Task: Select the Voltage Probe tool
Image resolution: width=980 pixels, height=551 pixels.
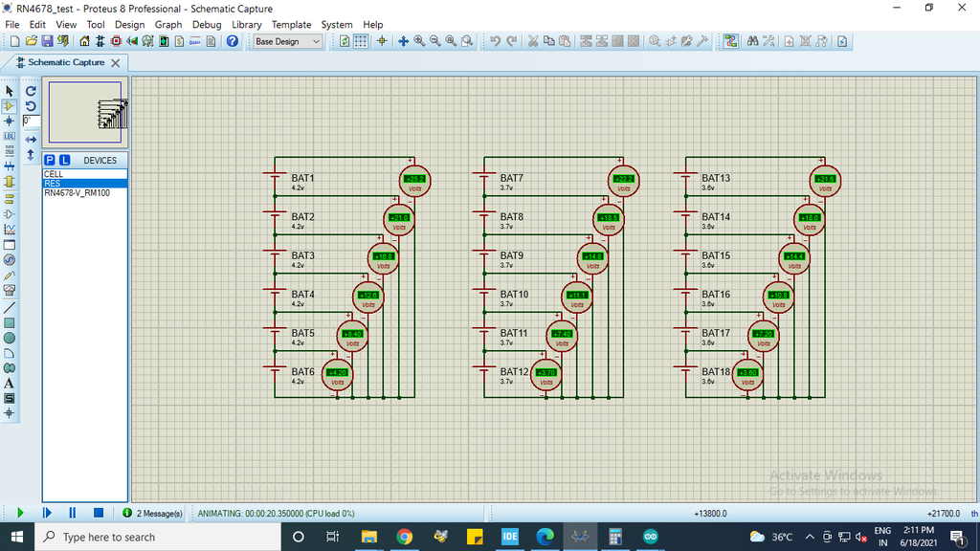Action: [9, 274]
